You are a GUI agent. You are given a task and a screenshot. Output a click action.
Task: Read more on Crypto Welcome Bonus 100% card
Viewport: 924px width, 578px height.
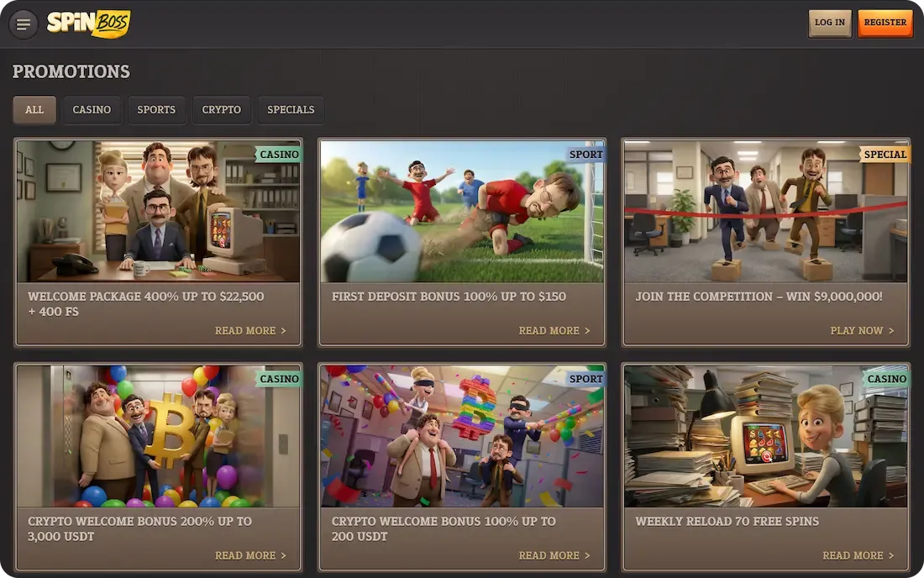[554, 555]
